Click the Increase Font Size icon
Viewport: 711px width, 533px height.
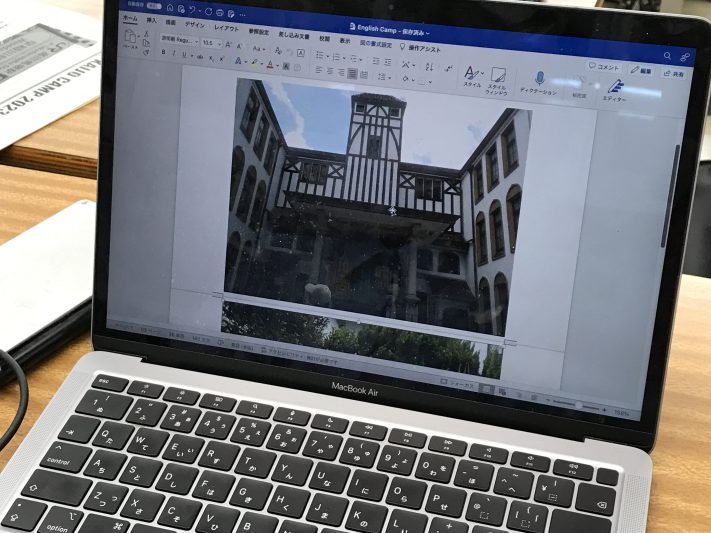[229, 44]
